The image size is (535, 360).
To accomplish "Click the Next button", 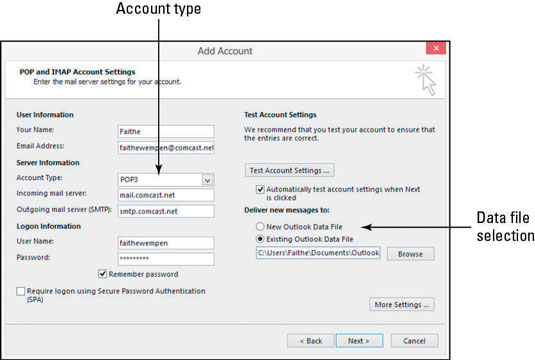I will coord(359,341).
